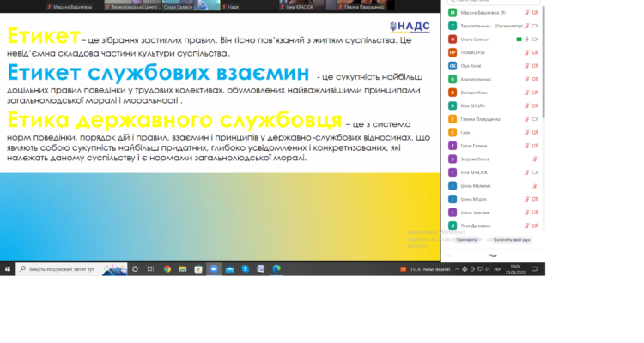644x343 pixels.
Task: Click muted microphone icon for Зозуляк Ольга
Action: 535,159
